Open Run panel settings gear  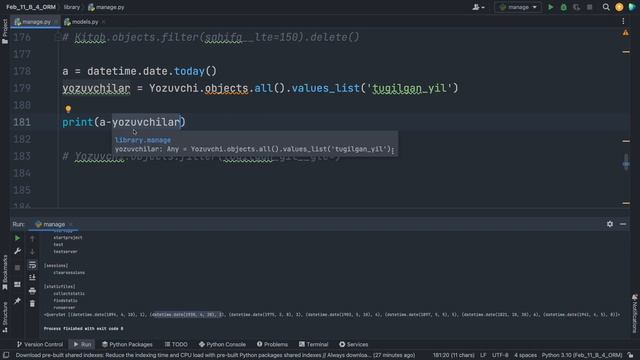tap(610, 224)
